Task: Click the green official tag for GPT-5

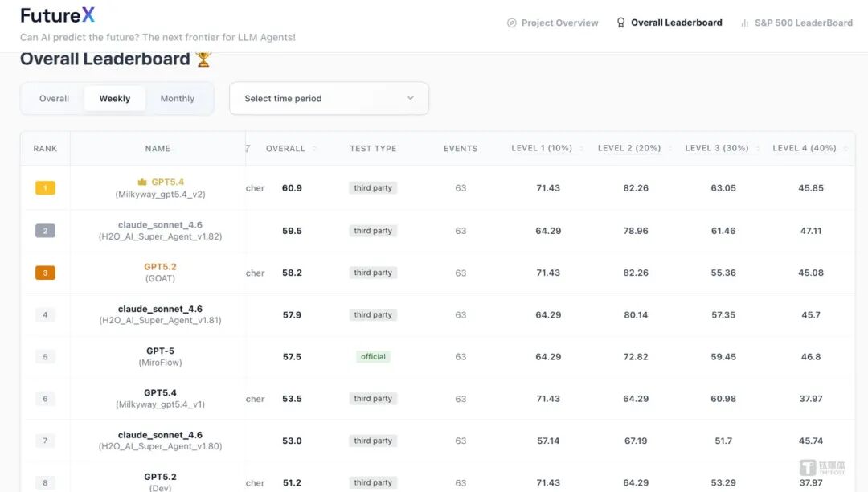Action: [373, 357]
